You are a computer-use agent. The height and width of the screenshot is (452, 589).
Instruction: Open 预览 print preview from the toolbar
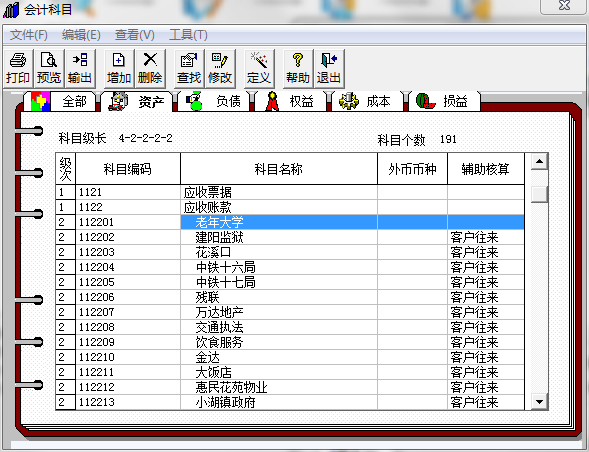[x=49, y=68]
